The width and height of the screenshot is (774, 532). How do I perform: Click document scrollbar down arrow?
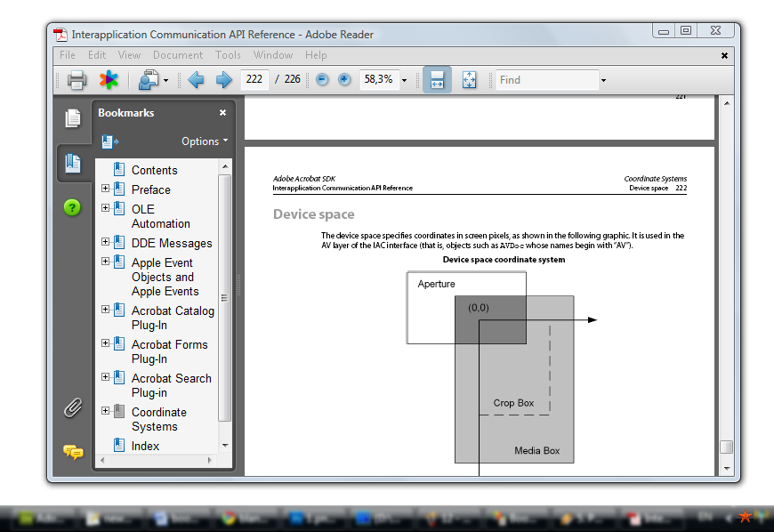(727, 468)
